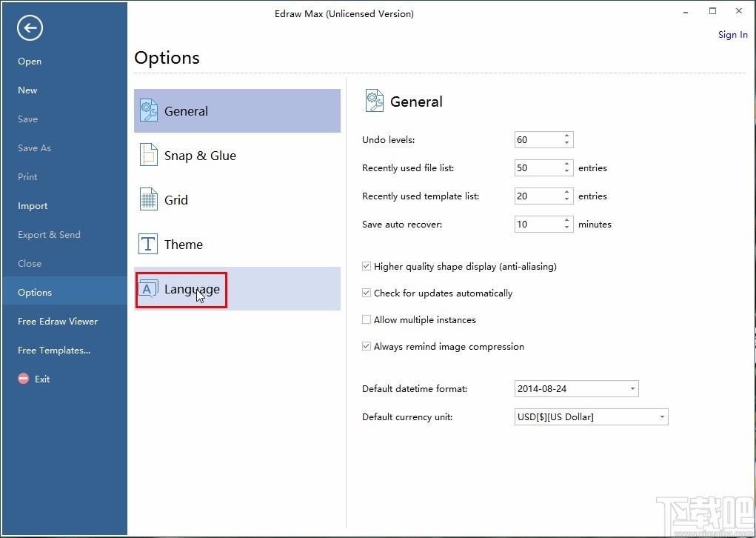This screenshot has width=756, height=538.
Task: Switch to Language options tab
Action: coord(237,288)
